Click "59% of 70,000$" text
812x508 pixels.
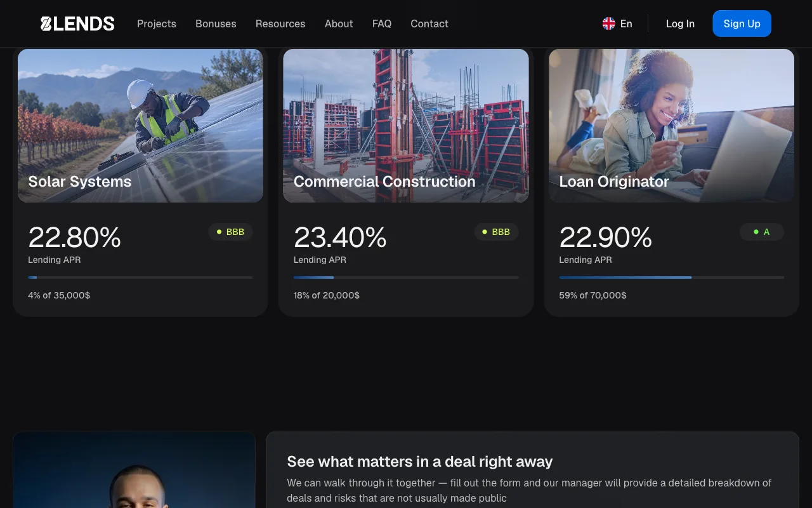[593, 295]
